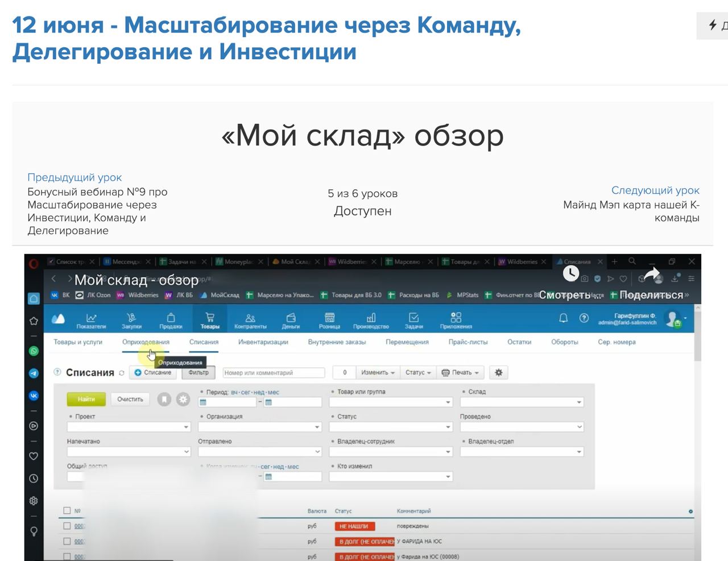
Task: Switch to Прайс-листы tab
Action: [x=468, y=342]
